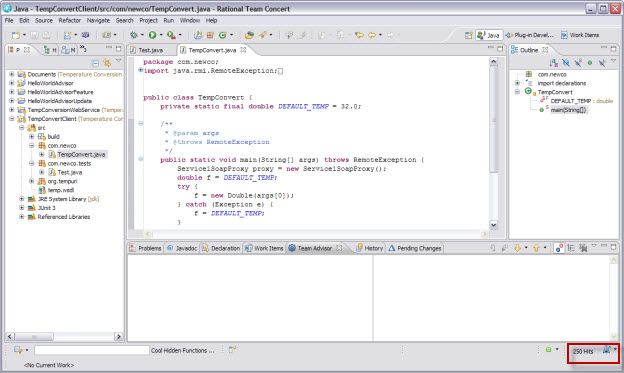
Task: Open the Run button dropdown arrow
Action: (161, 35)
